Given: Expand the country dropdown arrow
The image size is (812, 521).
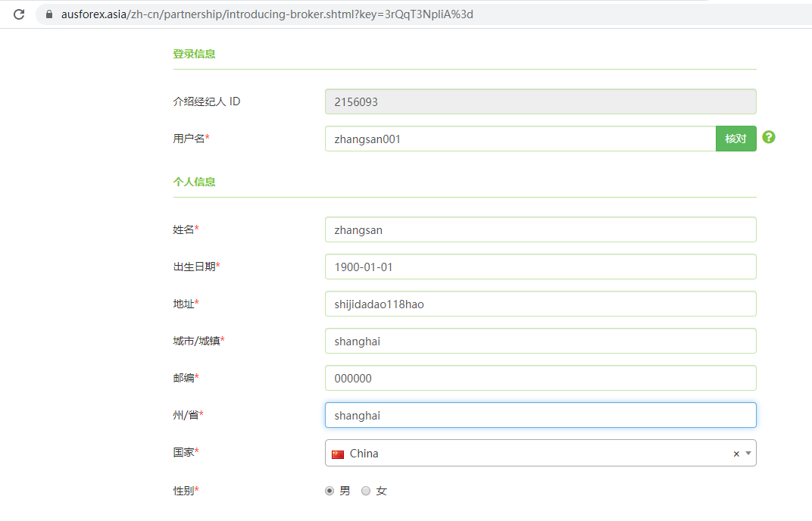Looking at the screenshot, I should 748,454.
